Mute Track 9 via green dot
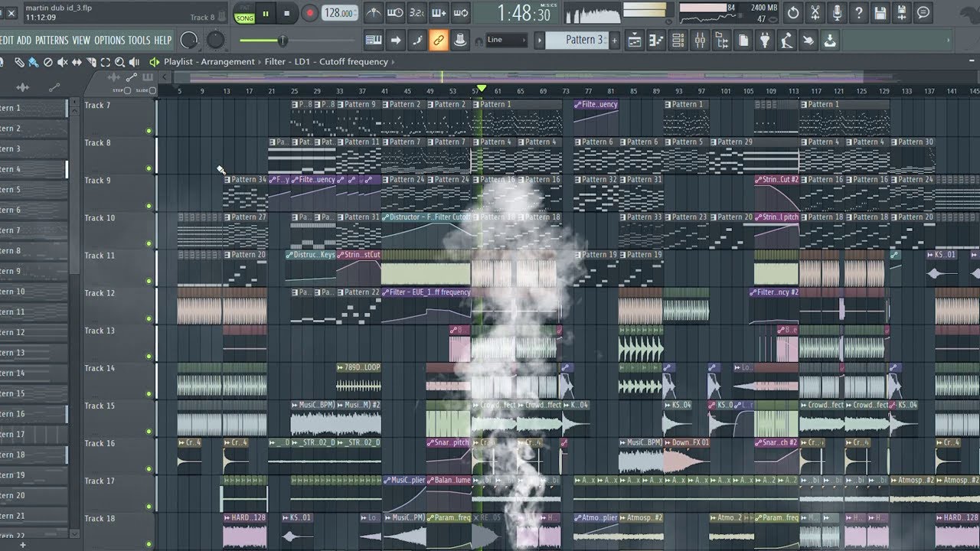The image size is (980, 551). pyautogui.click(x=149, y=206)
